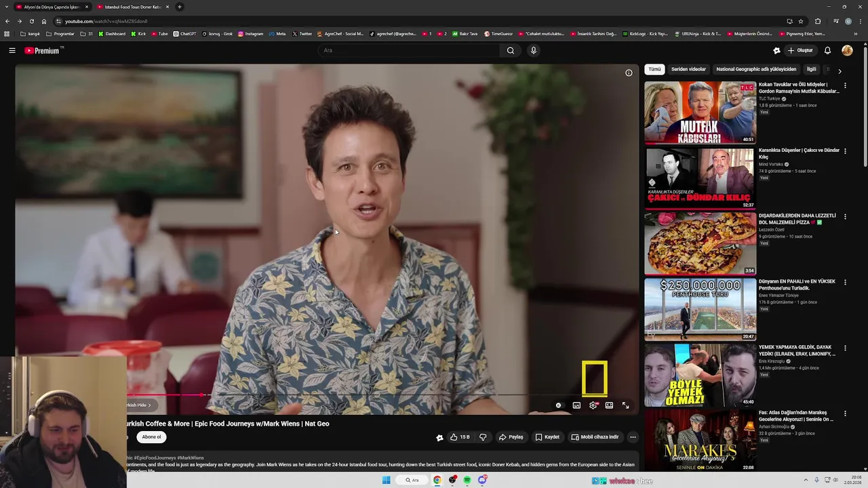Viewport: 868px width, 488px height.
Task: Go back in browser history
Action: tap(7, 21)
